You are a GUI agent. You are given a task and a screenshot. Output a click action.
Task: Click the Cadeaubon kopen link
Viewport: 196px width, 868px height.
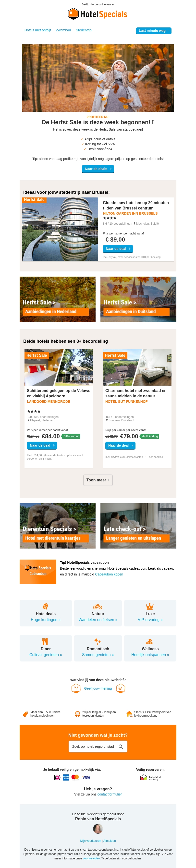109,574
